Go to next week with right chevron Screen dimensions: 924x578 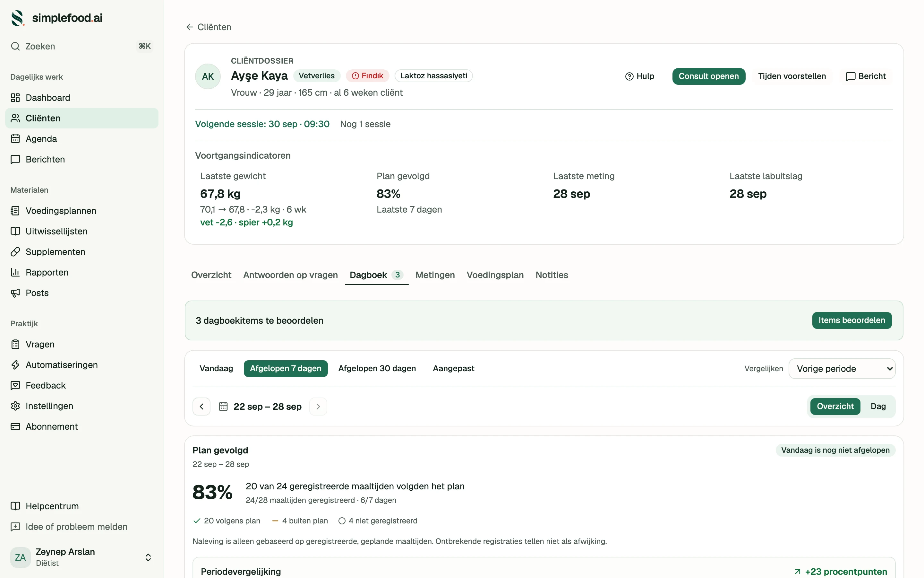coord(318,407)
